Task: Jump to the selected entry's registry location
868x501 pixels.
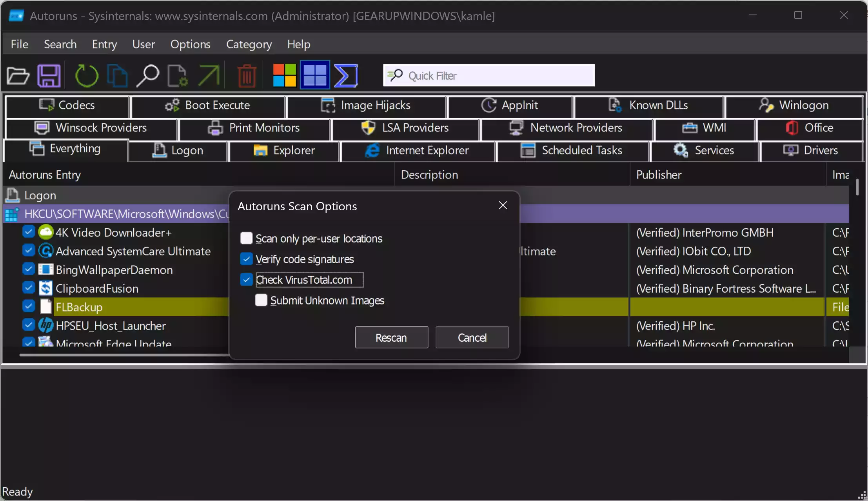Action: (x=209, y=75)
